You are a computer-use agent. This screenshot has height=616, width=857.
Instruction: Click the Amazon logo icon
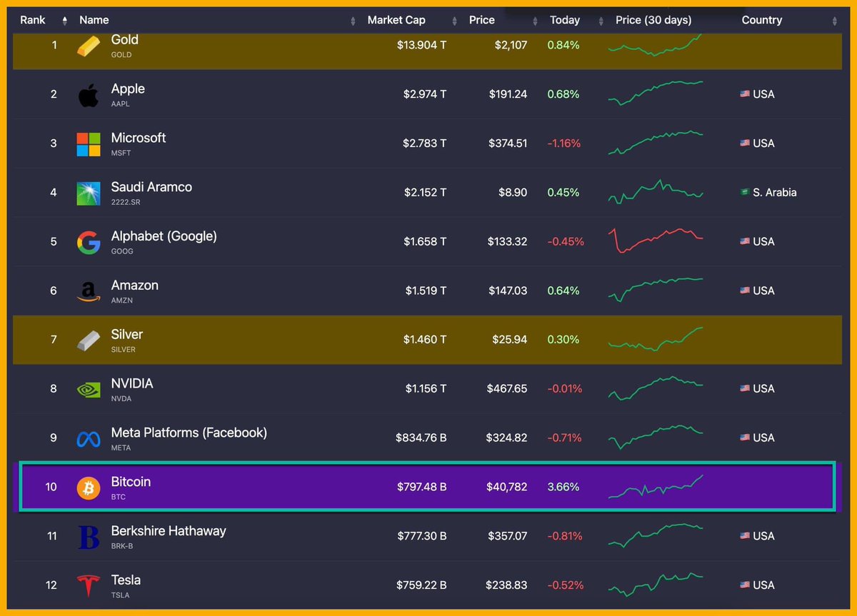click(x=89, y=292)
